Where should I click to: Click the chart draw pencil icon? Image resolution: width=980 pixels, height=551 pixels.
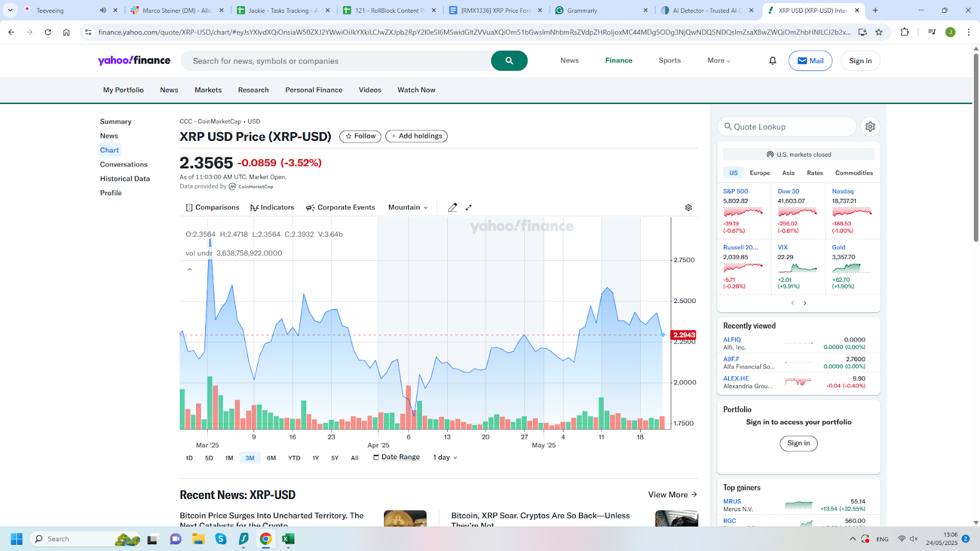pyautogui.click(x=452, y=208)
